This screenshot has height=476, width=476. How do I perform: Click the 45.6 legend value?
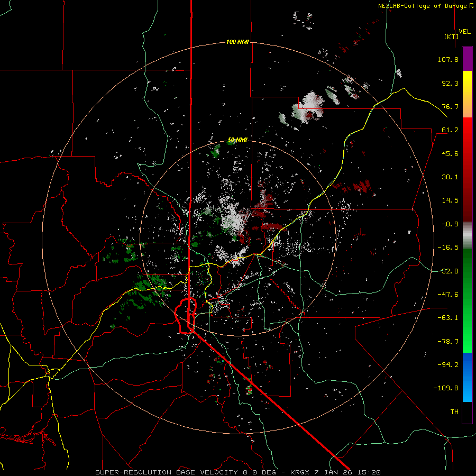[x=450, y=153]
